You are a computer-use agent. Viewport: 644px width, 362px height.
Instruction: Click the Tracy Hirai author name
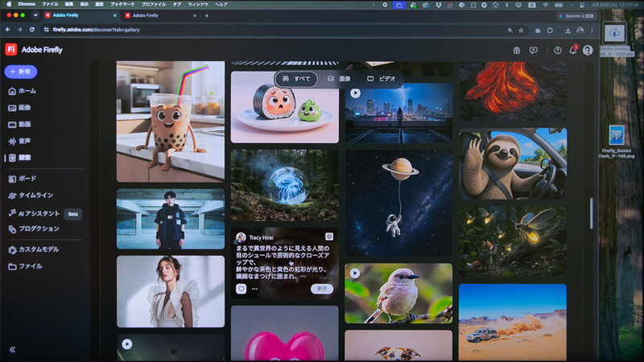(x=261, y=237)
